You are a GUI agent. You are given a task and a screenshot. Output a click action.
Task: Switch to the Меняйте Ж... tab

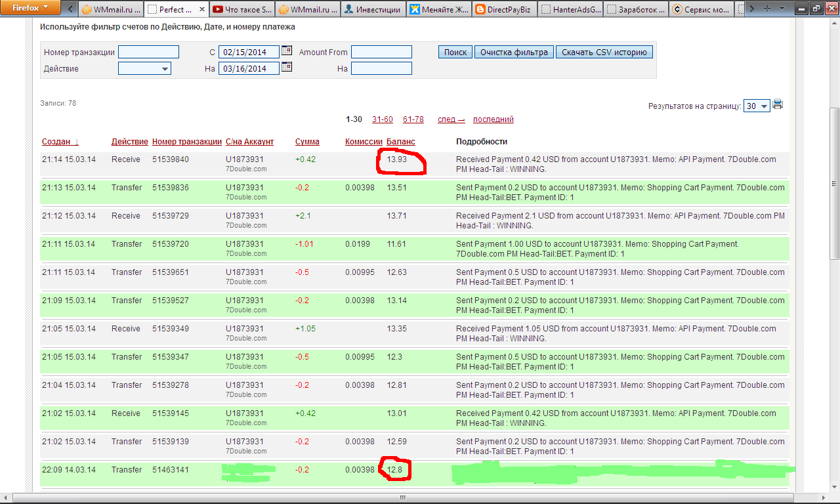438,9
